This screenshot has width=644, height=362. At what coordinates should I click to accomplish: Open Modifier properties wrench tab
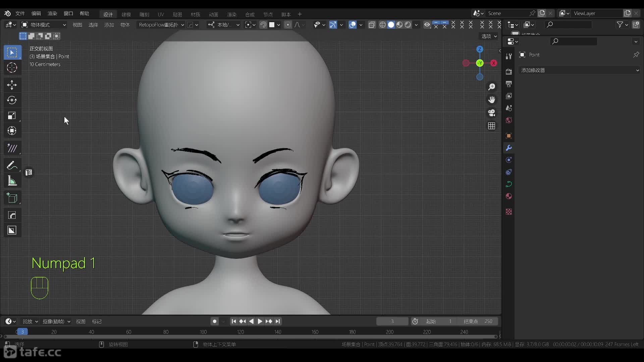509,148
